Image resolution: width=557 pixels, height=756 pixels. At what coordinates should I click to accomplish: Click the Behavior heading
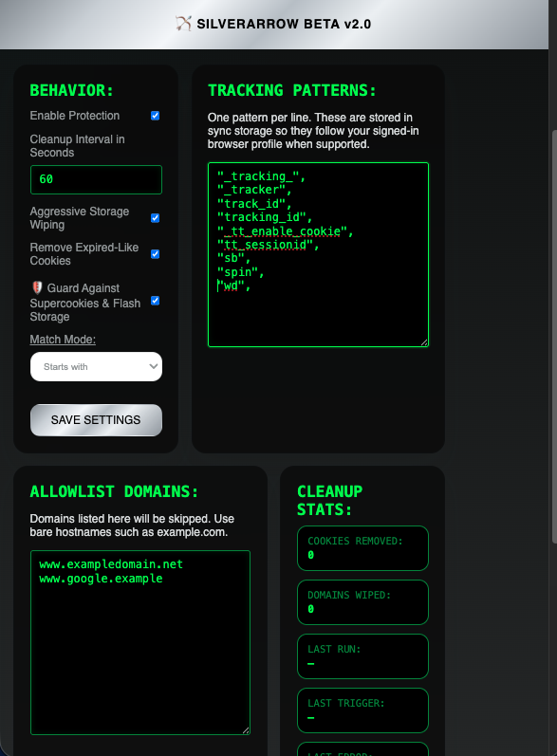coord(71,90)
